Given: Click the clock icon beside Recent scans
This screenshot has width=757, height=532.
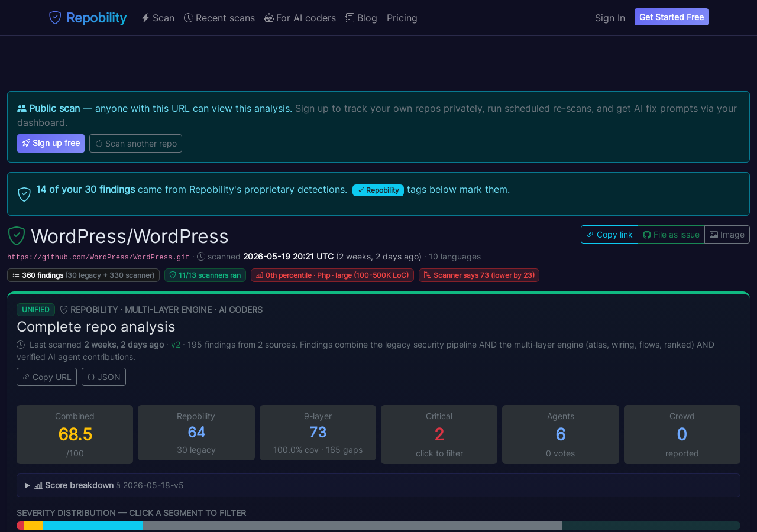Looking at the screenshot, I should pyautogui.click(x=189, y=18).
